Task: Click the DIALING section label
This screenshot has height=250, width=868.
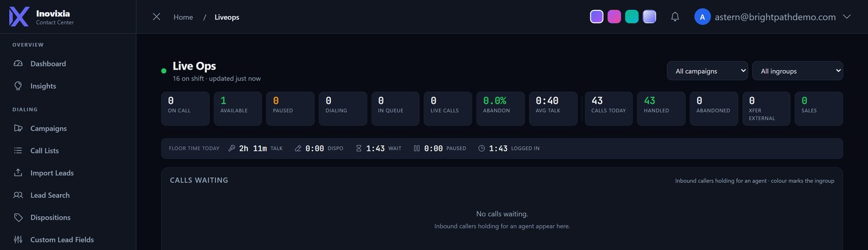Action: tap(25, 110)
